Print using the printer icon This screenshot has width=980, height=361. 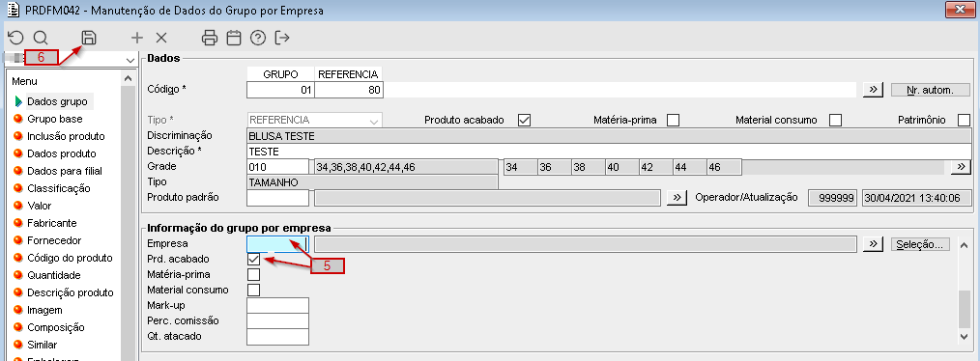[210, 38]
